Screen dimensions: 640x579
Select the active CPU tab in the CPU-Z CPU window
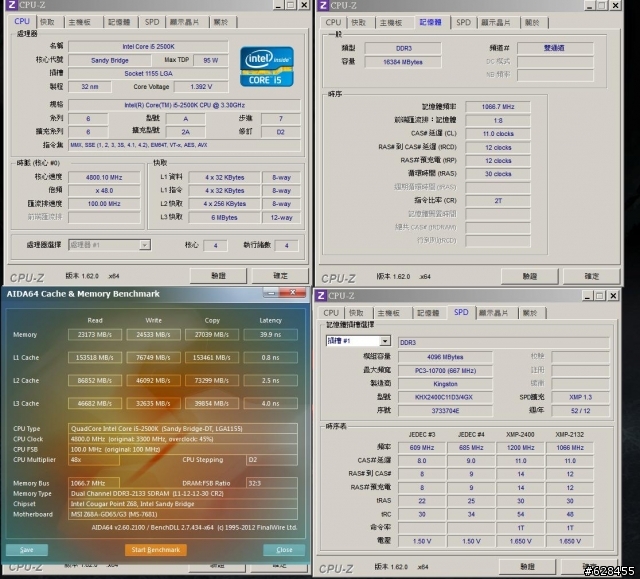(x=22, y=21)
